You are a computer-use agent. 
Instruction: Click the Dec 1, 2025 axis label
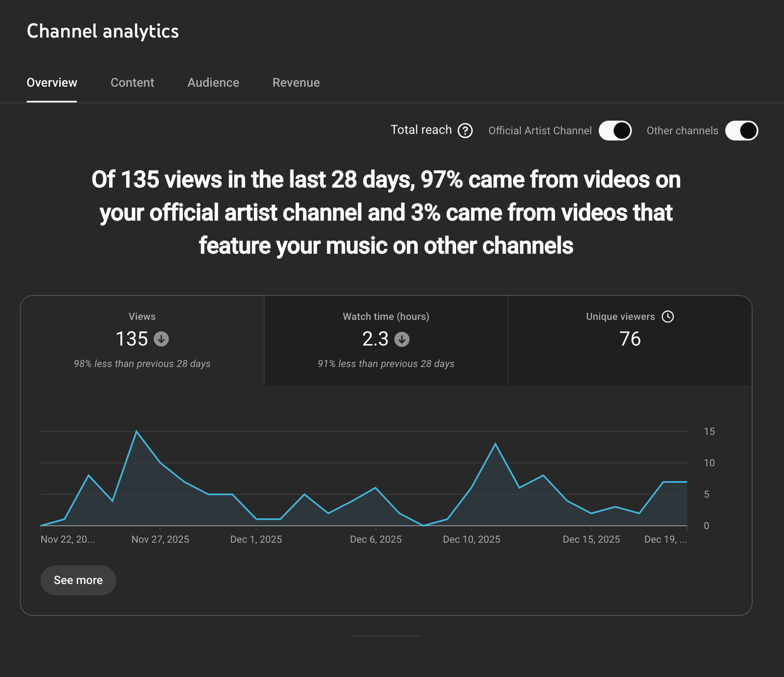tap(256, 539)
